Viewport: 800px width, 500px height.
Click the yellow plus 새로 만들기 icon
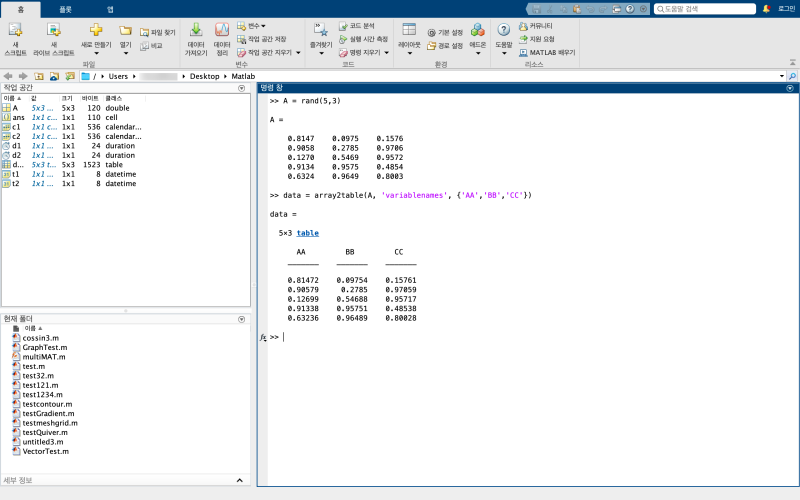(x=96, y=31)
